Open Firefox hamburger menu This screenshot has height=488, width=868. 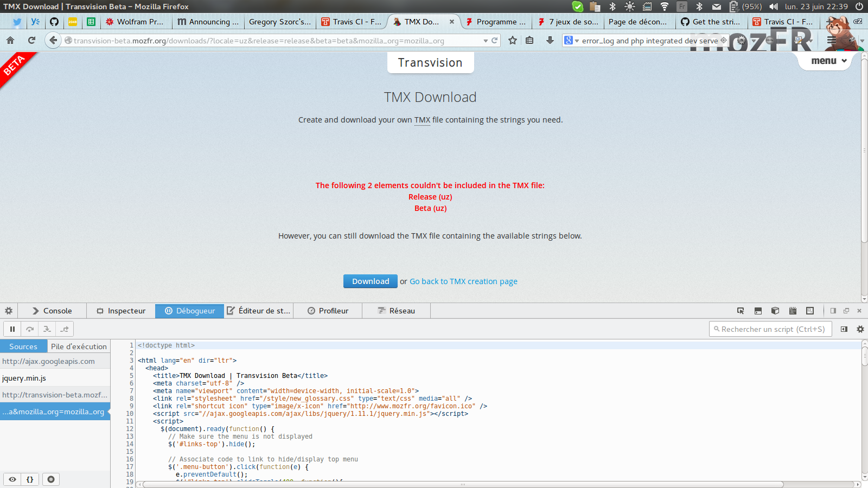(x=831, y=41)
